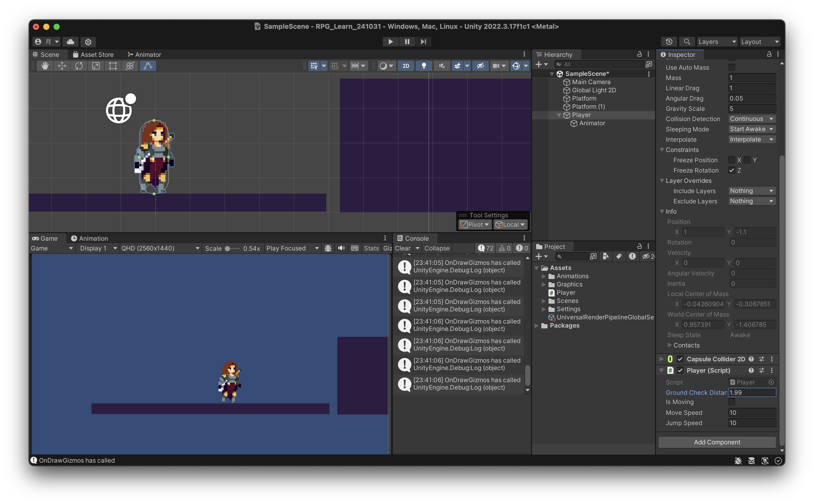Open Capsule Collider 2D more options menu
The width and height of the screenshot is (814, 504).
(772, 359)
